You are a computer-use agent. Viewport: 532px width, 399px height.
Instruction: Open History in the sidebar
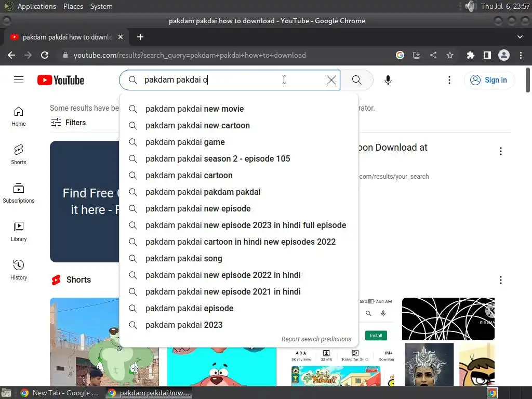point(19,270)
